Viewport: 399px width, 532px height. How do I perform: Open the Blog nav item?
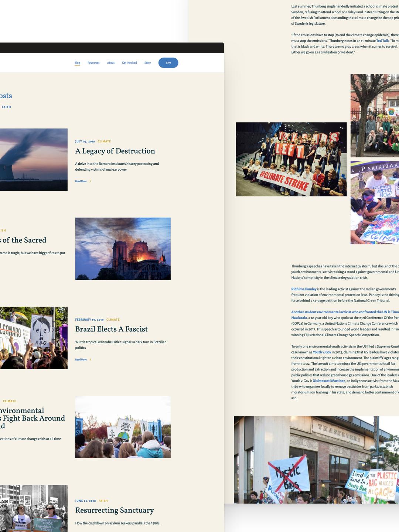[x=77, y=63]
